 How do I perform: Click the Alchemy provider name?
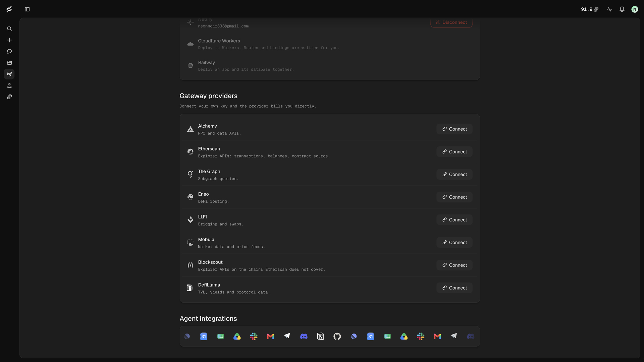(208, 126)
